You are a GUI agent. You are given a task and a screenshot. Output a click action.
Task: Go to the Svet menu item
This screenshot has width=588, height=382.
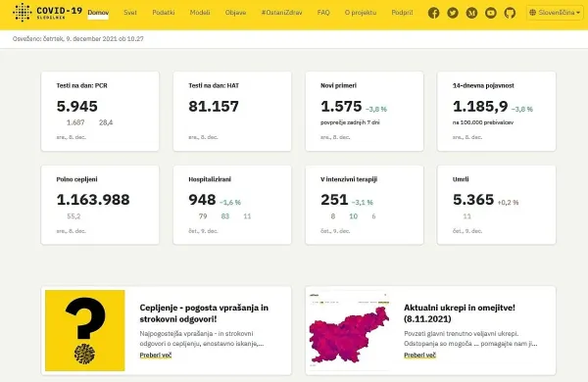(130, 13)
